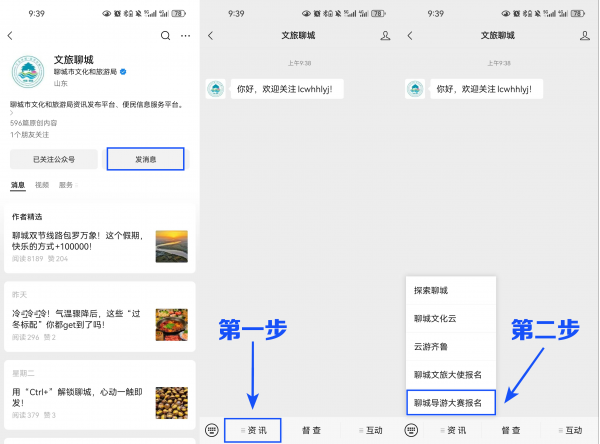Switch to the 视频 tab
The height and width of the screenshot is (444, 600).
[x=42, y=186]
